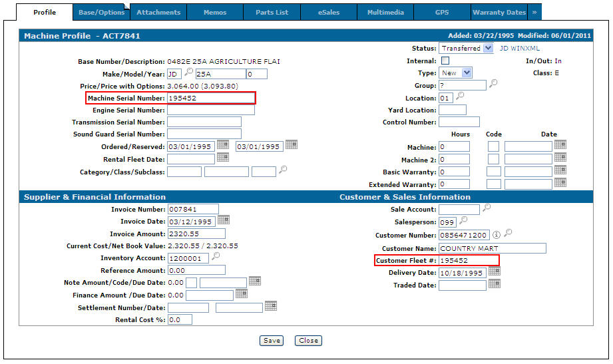Open the Basic Warranty date calendar
Image resolution: width=613 pixels, height=364 pixels.
click(x=560, y=170)
